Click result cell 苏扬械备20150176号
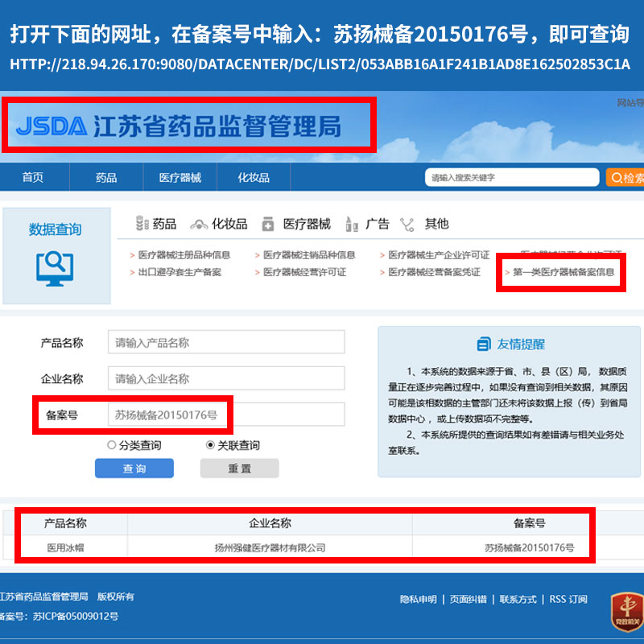The width and height of the screenshot is (644, 644). coord(529,547)
